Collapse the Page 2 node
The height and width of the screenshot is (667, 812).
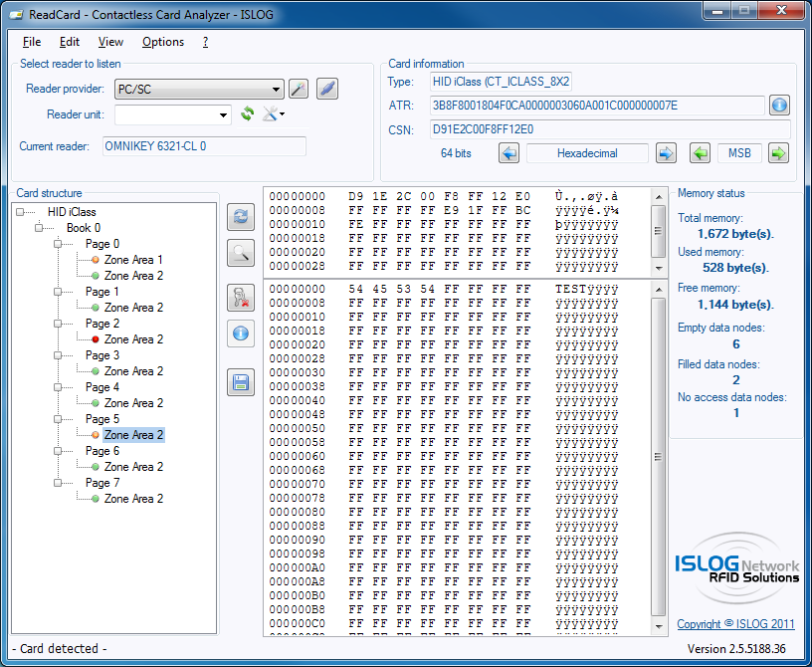(x=58, y=324)
